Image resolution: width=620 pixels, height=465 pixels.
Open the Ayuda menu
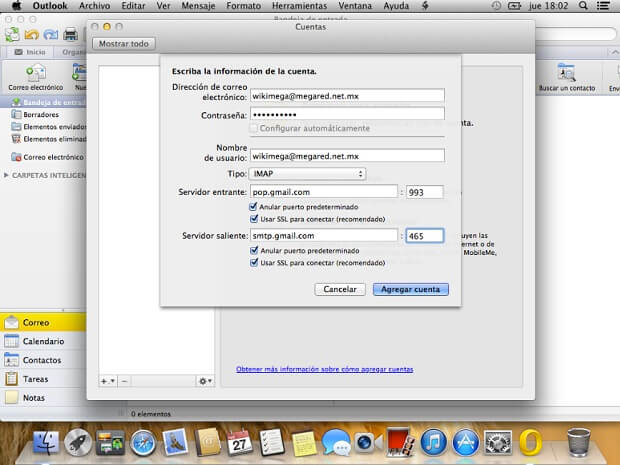click(x=396, y=6)
